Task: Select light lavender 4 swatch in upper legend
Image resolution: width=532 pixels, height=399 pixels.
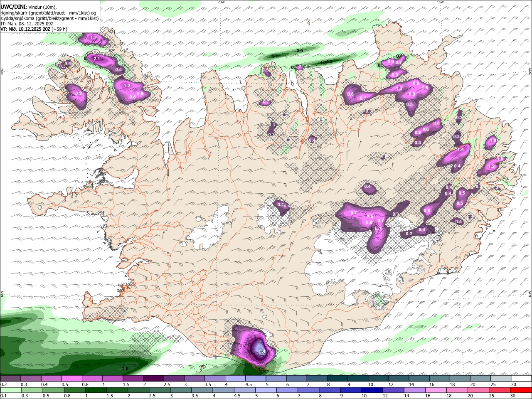Action: [235, 379]
